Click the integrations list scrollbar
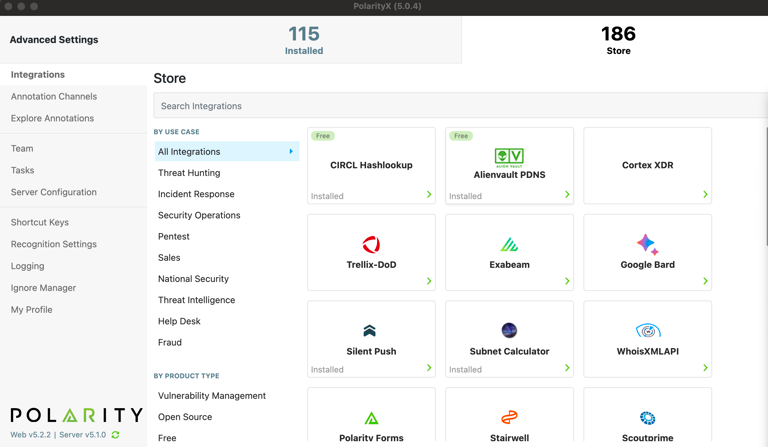The height and width of the screenshot is (447, 768). (x=766, y=186)
